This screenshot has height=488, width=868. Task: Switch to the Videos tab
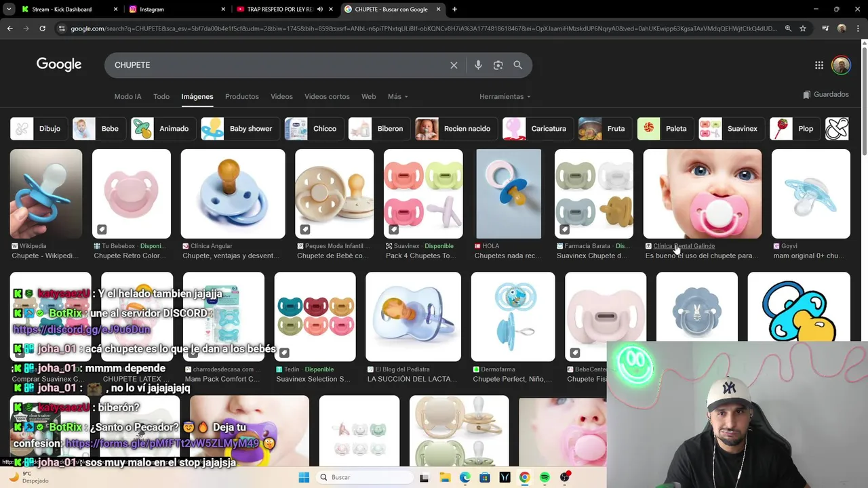pos(281,96)
